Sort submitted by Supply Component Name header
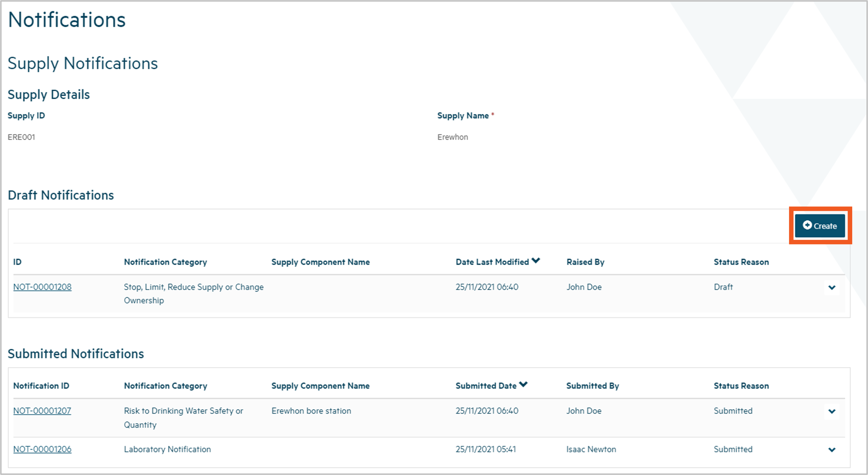The width and height of the screenshot is (868, 475). 320,386
